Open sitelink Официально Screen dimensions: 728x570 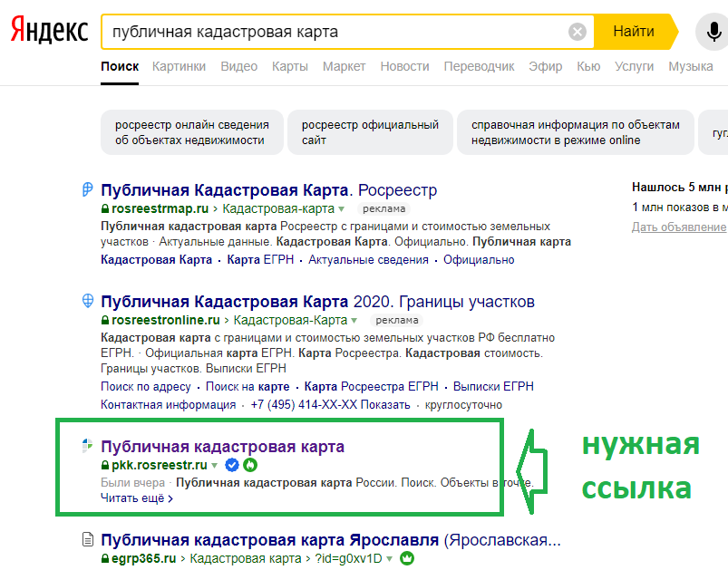click(479, 259)
